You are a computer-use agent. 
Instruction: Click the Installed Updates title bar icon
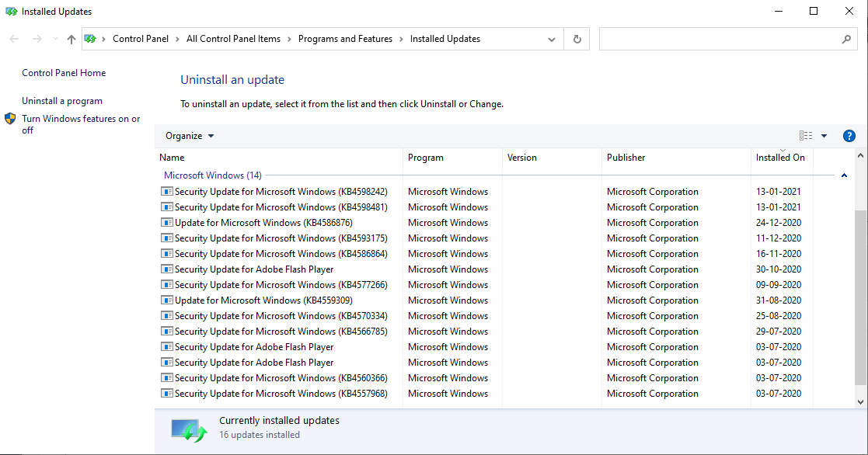pos(11,12)
